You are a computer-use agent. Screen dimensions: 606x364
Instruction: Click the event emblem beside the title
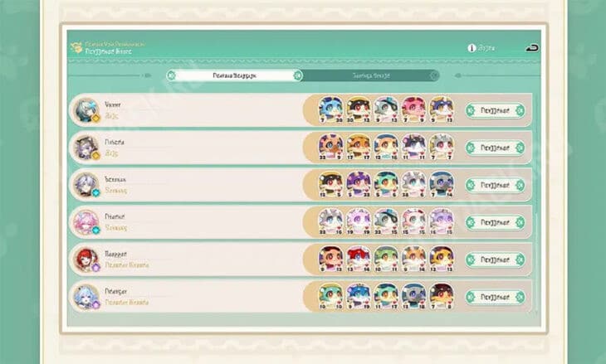76,47
